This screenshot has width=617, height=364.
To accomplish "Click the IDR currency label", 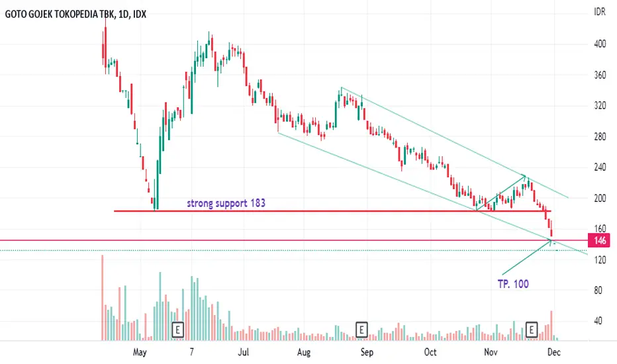I will point(600,12).
